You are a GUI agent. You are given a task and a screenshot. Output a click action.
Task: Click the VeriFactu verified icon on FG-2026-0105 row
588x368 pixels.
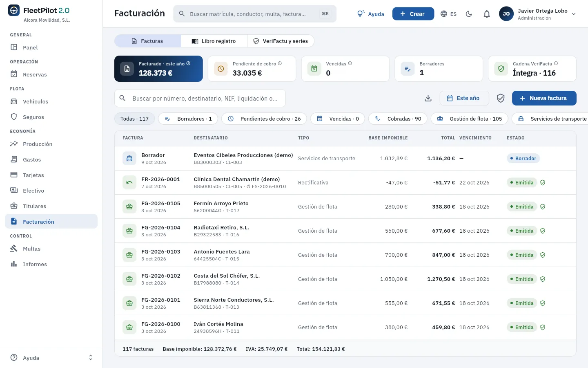pos(543,207)
